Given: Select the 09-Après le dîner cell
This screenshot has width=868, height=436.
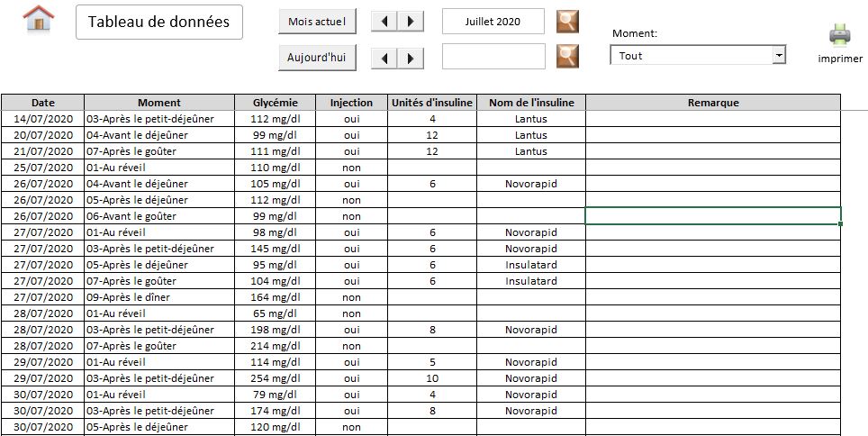Looking at the screenshot, I should pyautogui.click(x=159, y=297).
